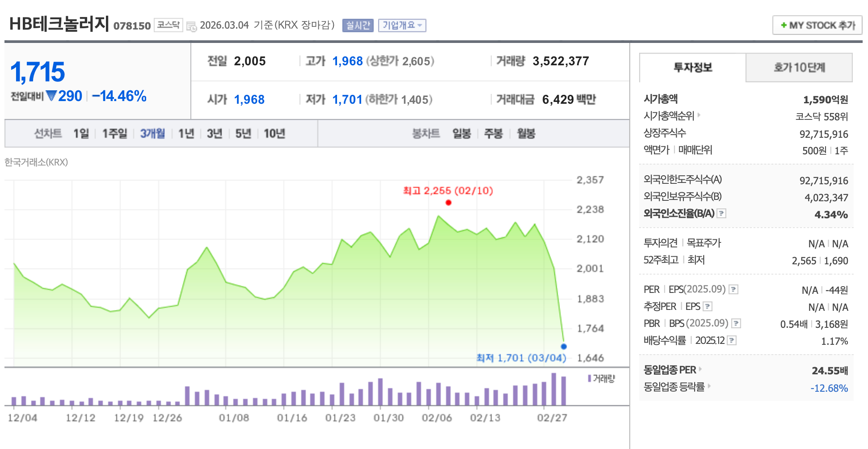The width and height of the screenshot is (868, 449).
Task: Select the 5년 line chart period
Action: (243, 133)
